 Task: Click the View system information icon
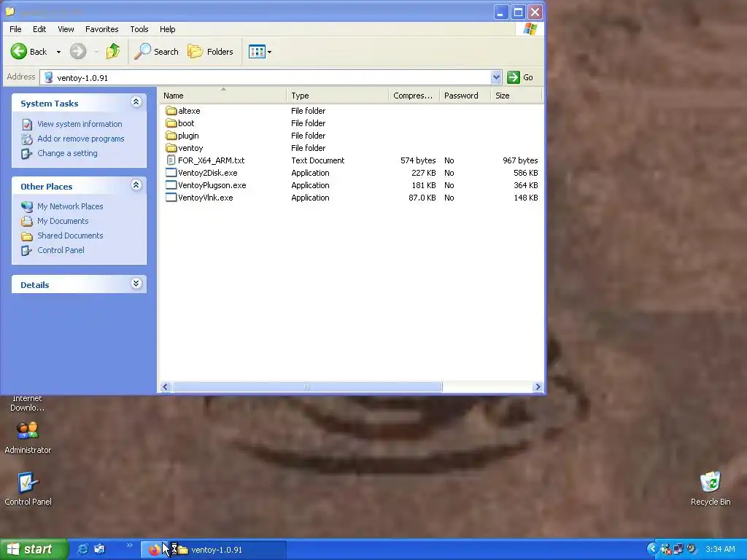pyautogui.click(x=27, y=124)
